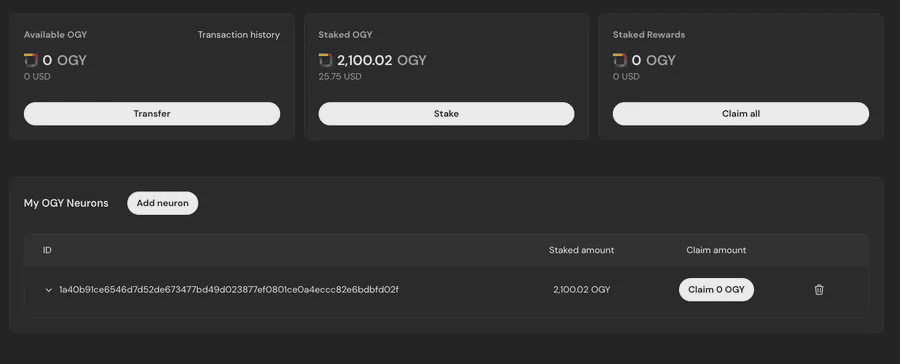
Task: Claim all staked rewards
Action: click(x=741, y=114)
